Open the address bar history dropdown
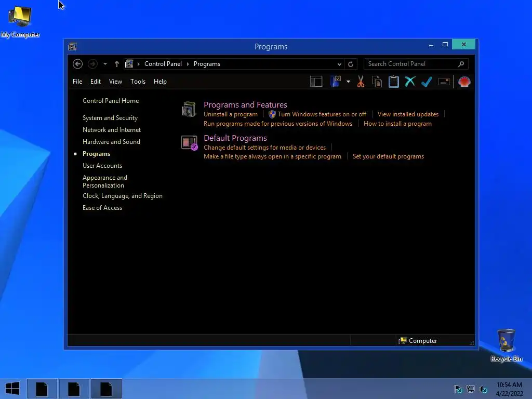 339,64
